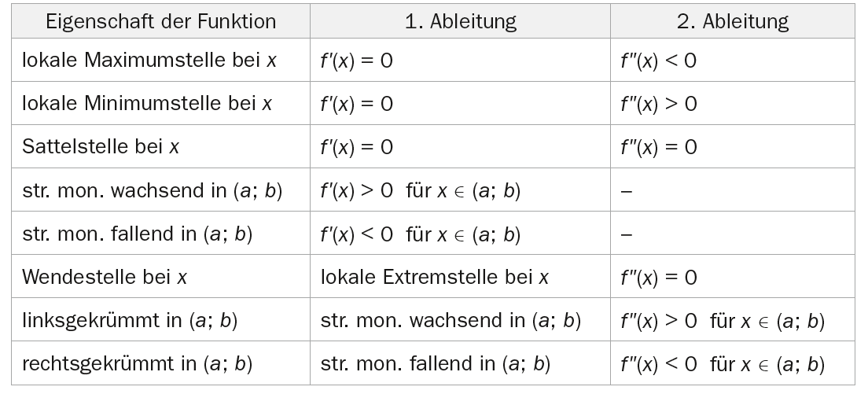
Task: Click f''(x) = 0 in the Sattelstelle row
Action: point(657,147)
